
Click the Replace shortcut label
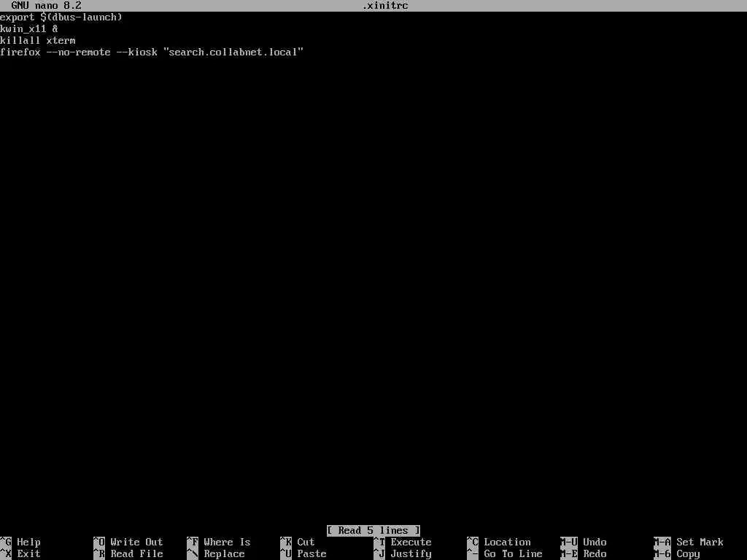point(224,554)
